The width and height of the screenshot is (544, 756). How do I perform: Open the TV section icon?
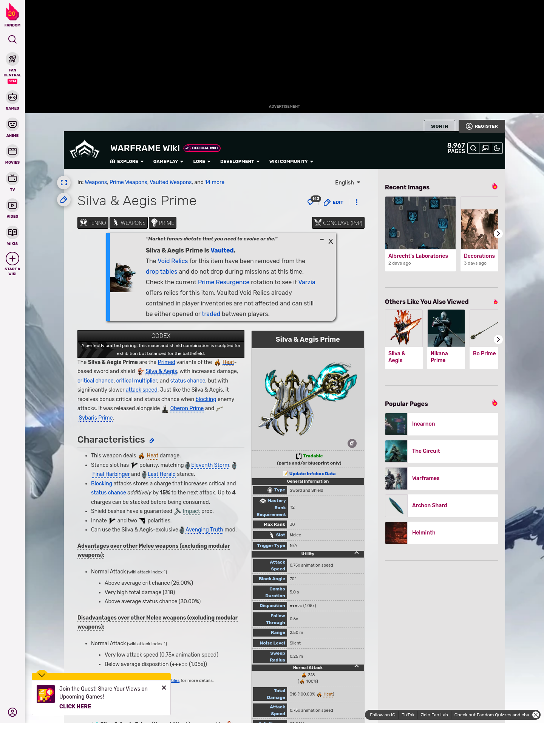point(12,178)
